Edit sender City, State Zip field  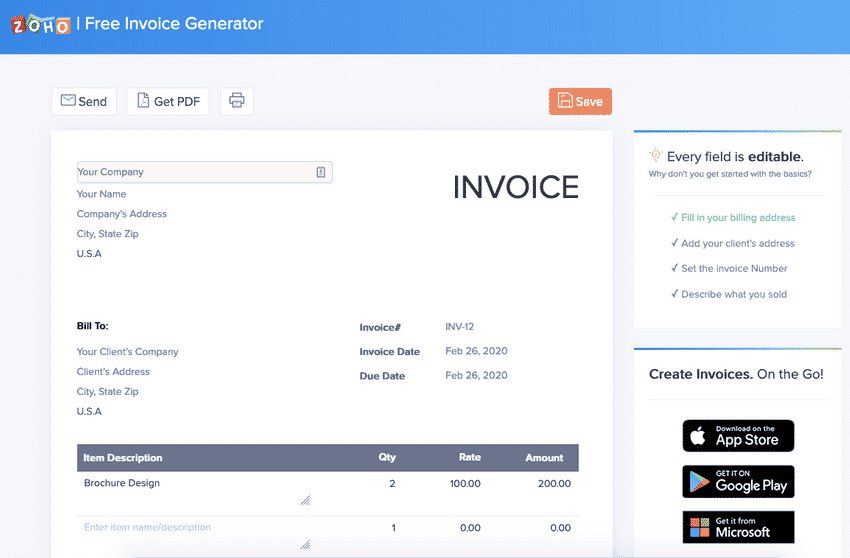coord(107,234)
